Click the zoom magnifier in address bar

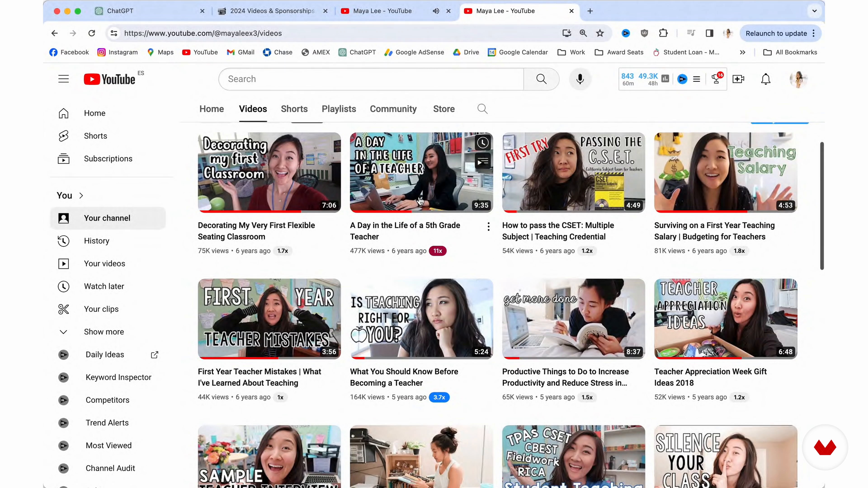[x=583, y=33]
